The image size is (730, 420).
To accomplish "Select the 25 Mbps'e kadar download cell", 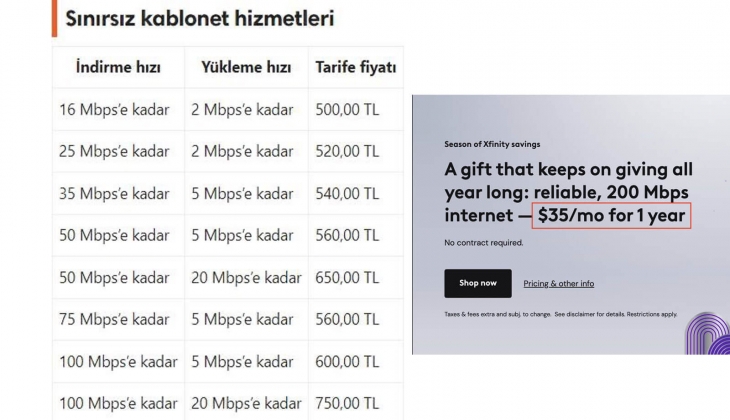I will (x=115, y=151).
